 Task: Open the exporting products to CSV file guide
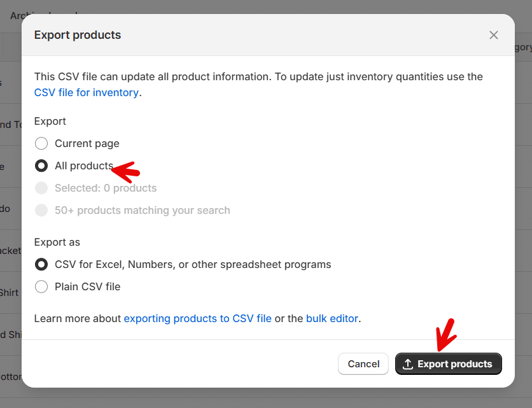(198, 318)
